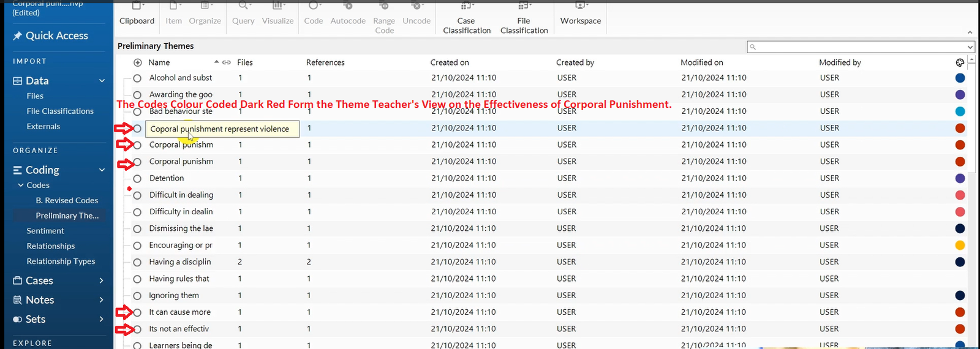The width and height of the screenshot is (980, 349).
Task: Click the color palette column icon
Action: 960,62
